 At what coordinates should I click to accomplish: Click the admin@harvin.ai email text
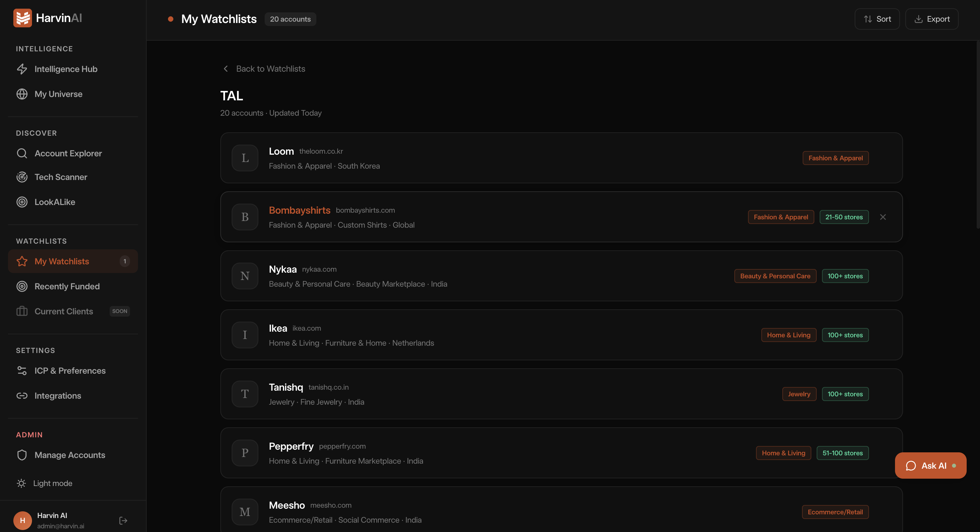pyautogui.click(x=61, y=526)
